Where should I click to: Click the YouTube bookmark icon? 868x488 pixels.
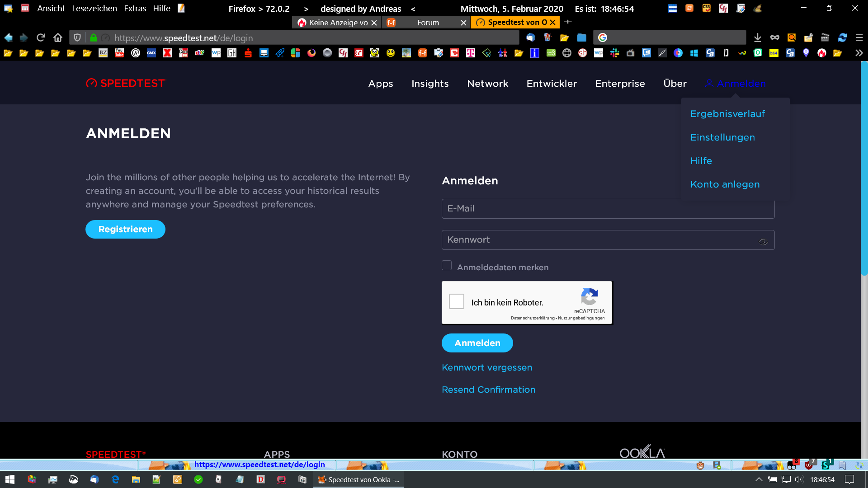coord(119,53)
